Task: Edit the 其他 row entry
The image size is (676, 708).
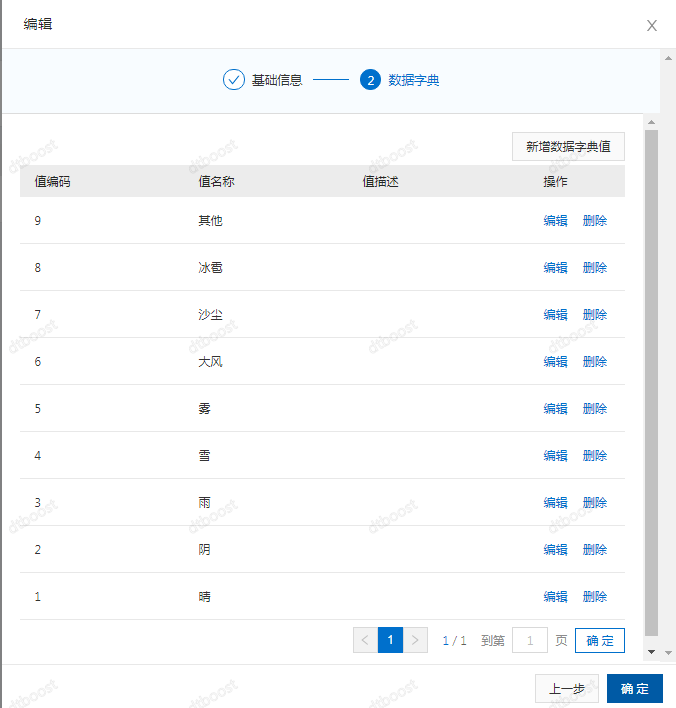Action: pos(555,221)
